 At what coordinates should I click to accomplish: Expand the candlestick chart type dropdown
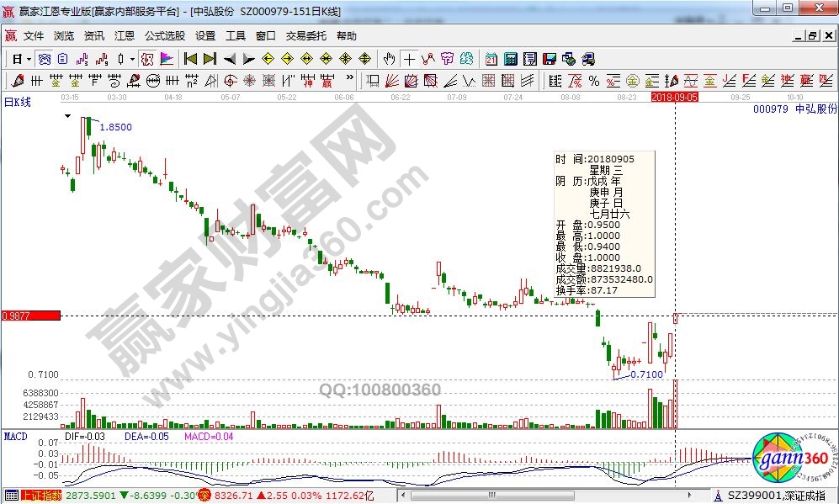click(x=132, y=59)
